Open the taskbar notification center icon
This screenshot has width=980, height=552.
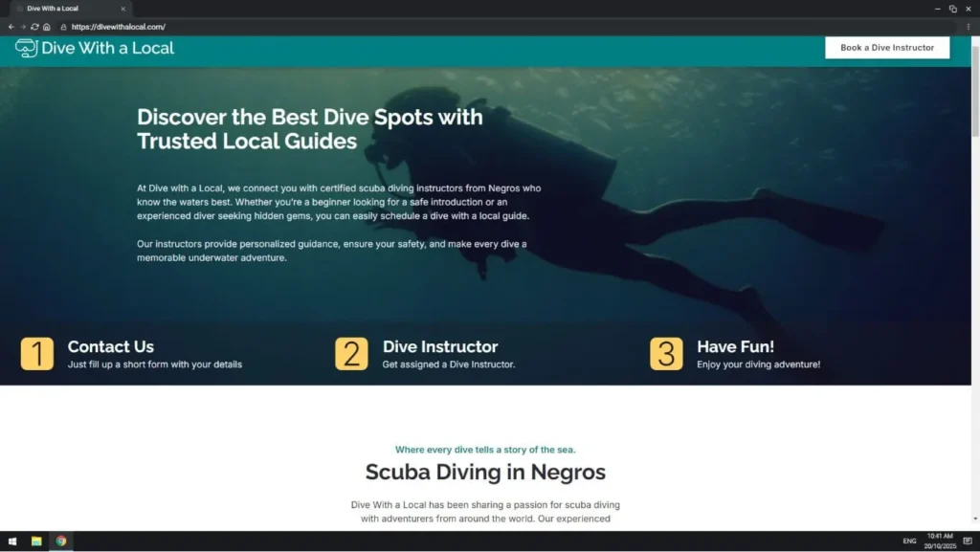(x=968, y=541)
